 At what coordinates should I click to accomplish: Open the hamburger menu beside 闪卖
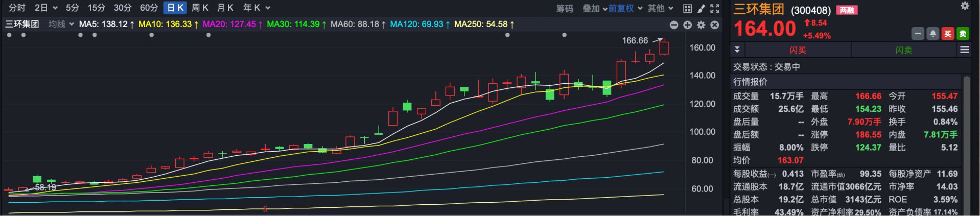tap(964, 50)
